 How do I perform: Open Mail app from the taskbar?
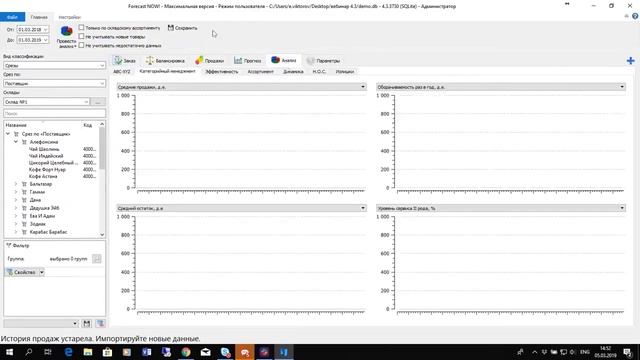click(205, 352)
